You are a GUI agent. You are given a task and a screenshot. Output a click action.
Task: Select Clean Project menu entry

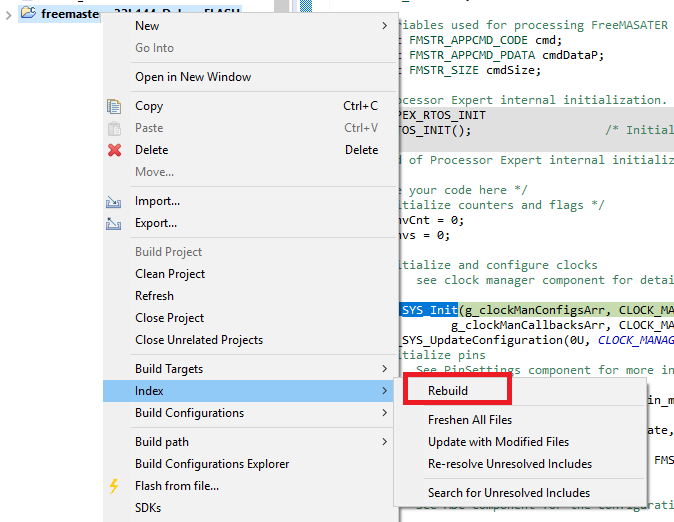click(x=170, y=274)
